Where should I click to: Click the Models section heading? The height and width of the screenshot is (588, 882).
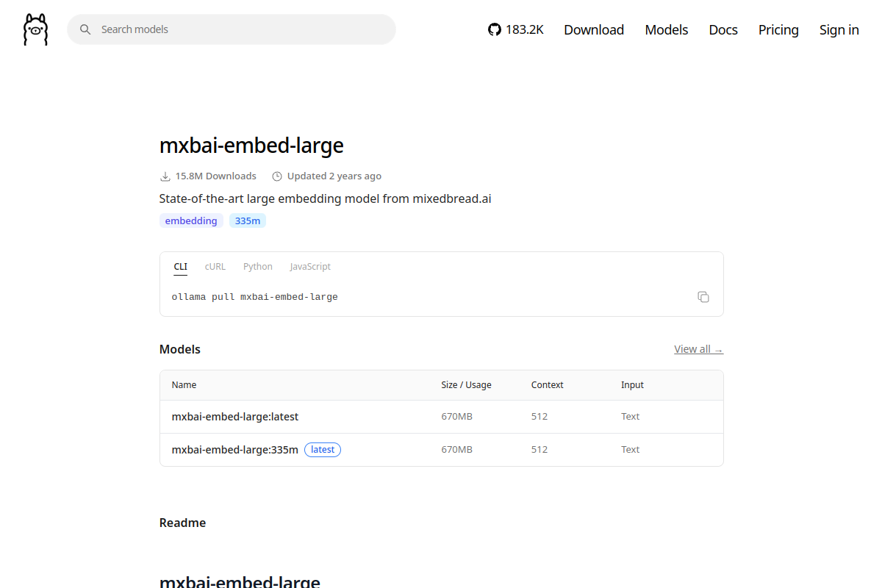click(x=180, y=349)
